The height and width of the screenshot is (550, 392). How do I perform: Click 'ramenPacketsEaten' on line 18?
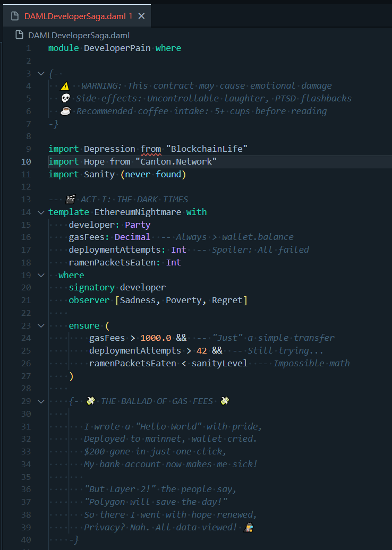point(112,262)
